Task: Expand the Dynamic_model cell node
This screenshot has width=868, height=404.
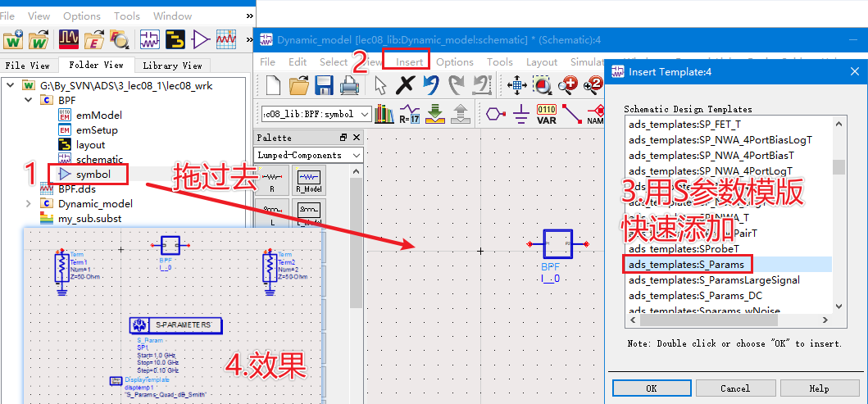Action: (28, 204)
